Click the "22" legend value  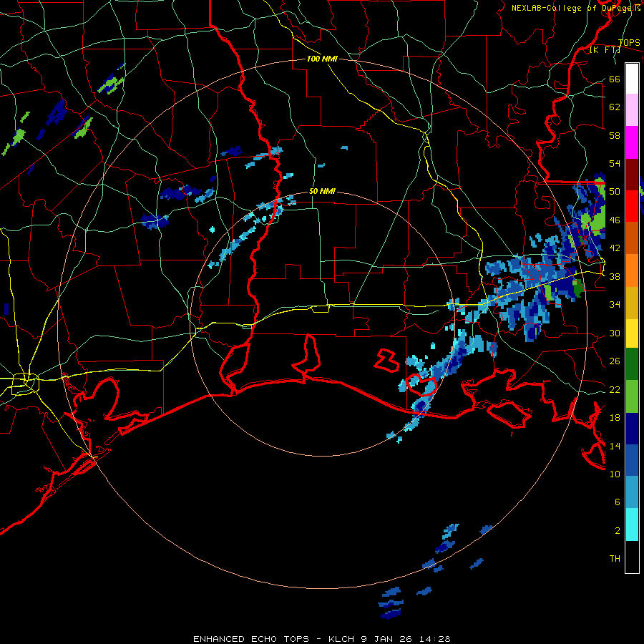pos(615,389)
